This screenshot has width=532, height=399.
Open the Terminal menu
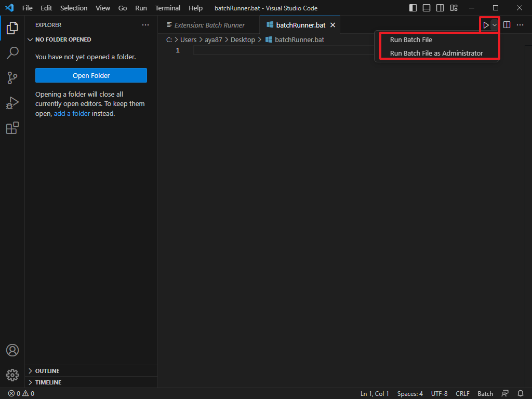168,8
